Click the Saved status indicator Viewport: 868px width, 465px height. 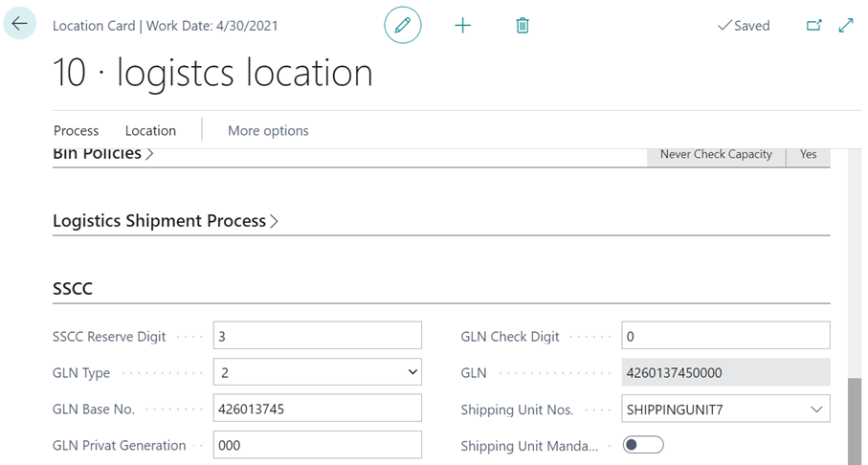[x=744, y=26]
